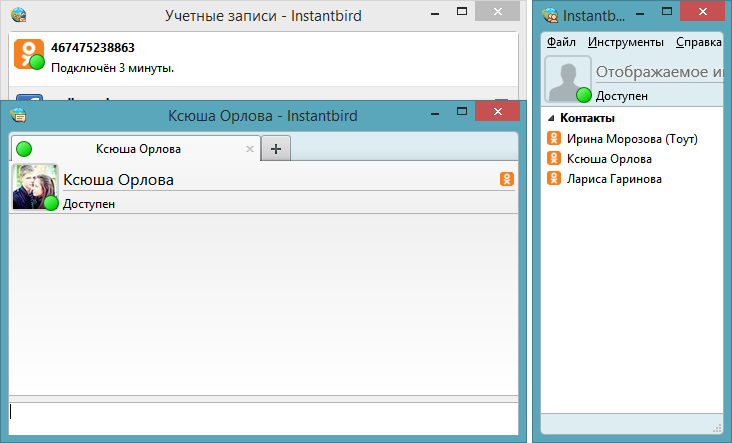Click the Ксюша Орлова name heading in chat
Viewport: 732px width, 443px height.
point(119,180)
